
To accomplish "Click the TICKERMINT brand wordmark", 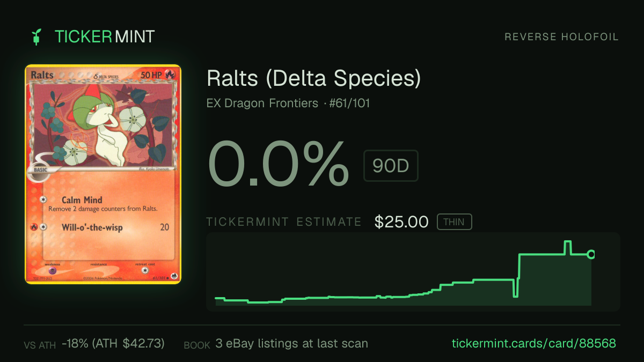I will pos(105,36).
